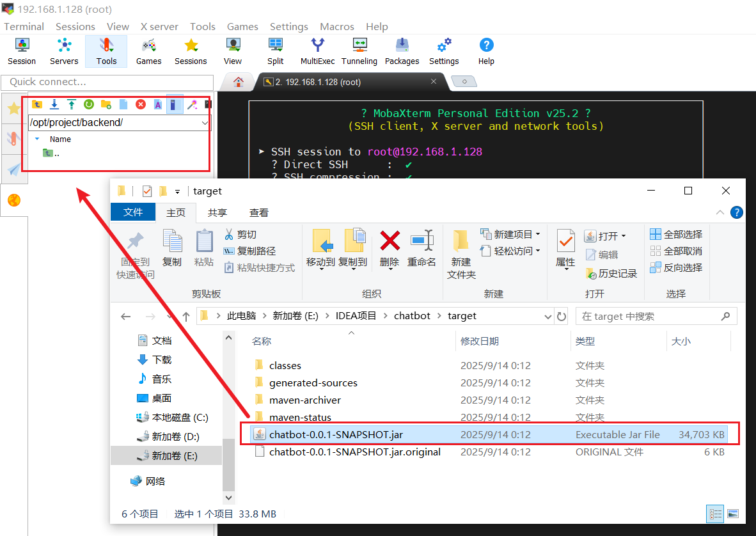Viewport: 756px width, 536px height.
Task: Enable MultiExec mode icon
Action: click(x=317, y=52)
